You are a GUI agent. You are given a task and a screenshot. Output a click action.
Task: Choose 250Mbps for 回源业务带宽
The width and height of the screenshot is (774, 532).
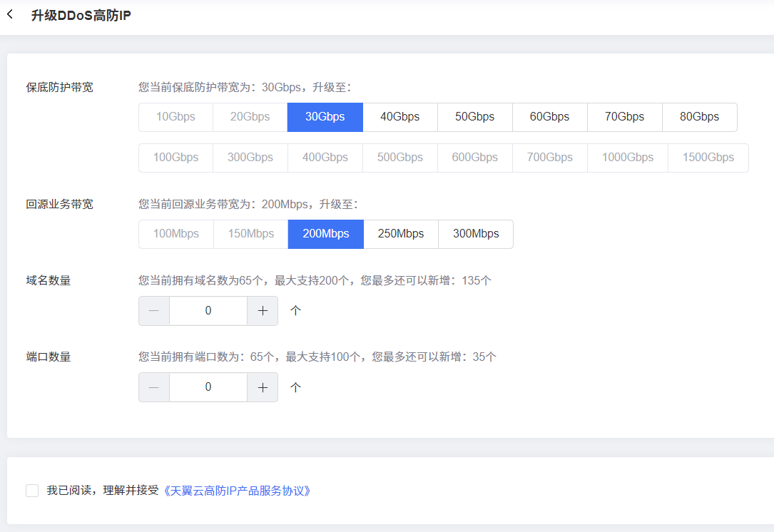[x=400, y=234]
